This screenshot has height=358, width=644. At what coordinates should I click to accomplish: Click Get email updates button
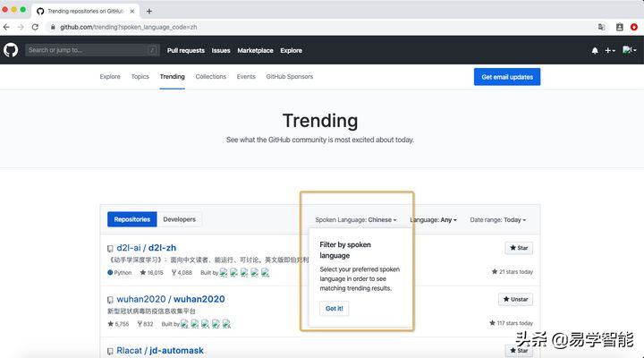coord(507,77)
